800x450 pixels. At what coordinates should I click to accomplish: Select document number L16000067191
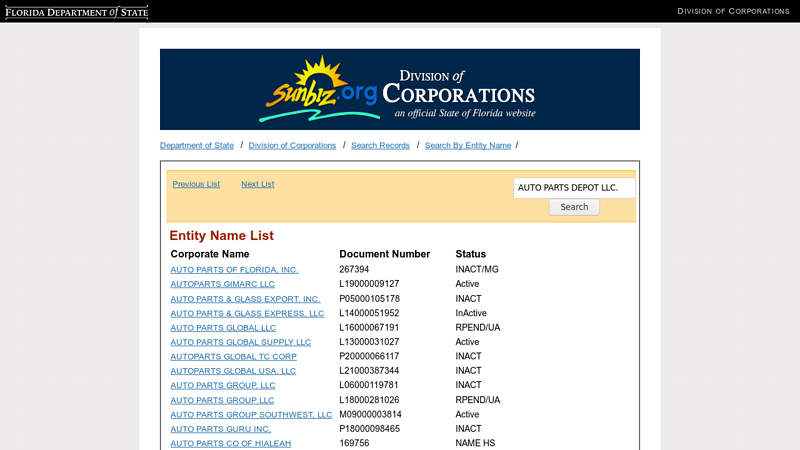pos(369,327)
